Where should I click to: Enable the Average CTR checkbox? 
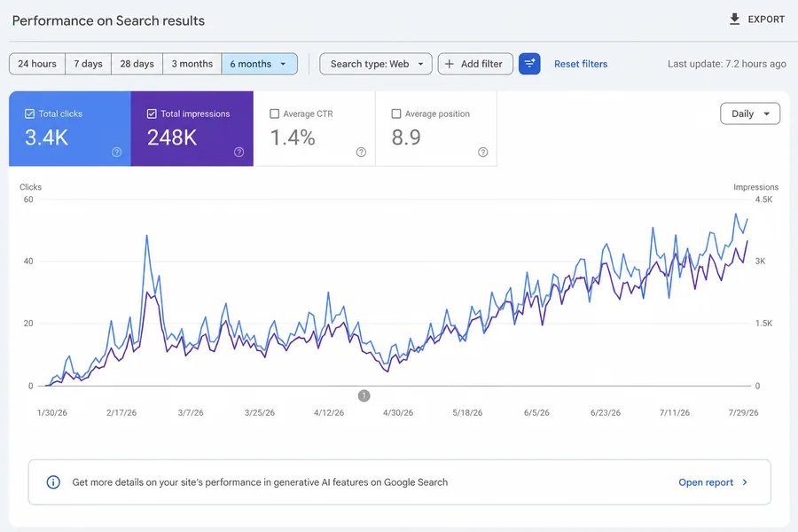[x=274, y=113]
